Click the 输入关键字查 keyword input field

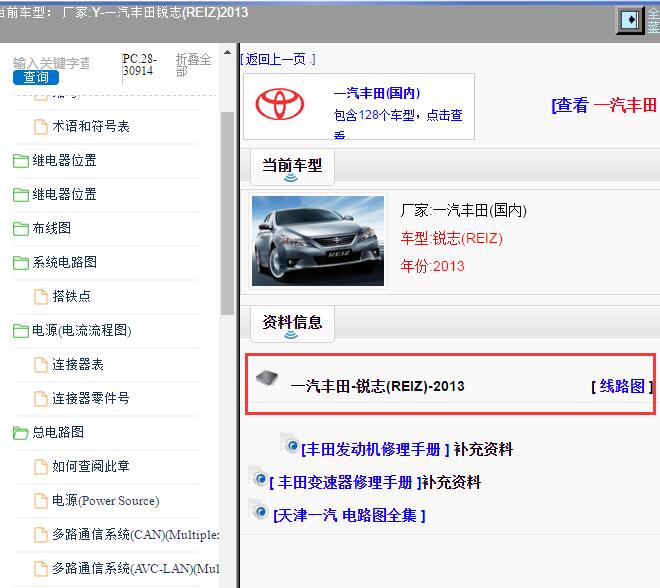(51, 63)
